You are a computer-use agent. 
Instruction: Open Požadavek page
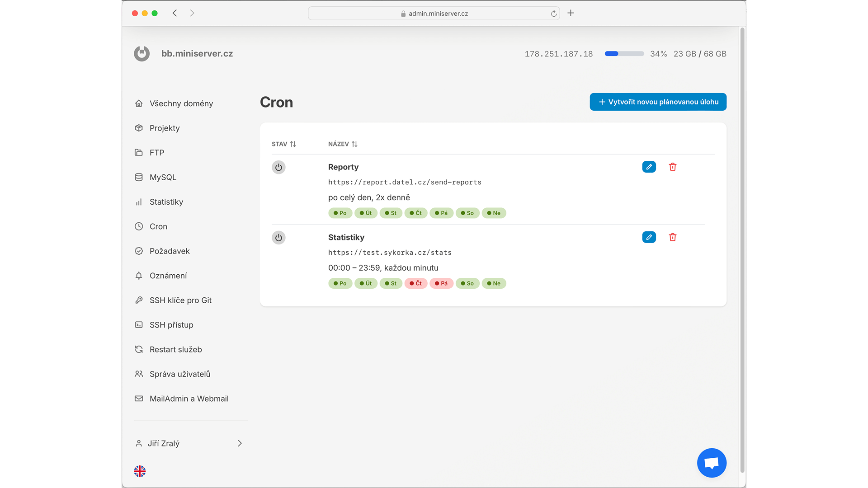(170, 251)
